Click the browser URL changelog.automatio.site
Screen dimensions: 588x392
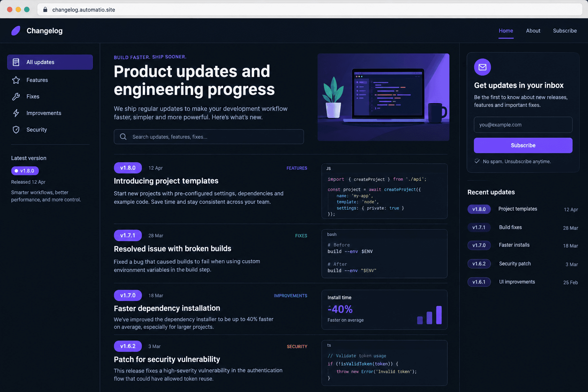83,10
